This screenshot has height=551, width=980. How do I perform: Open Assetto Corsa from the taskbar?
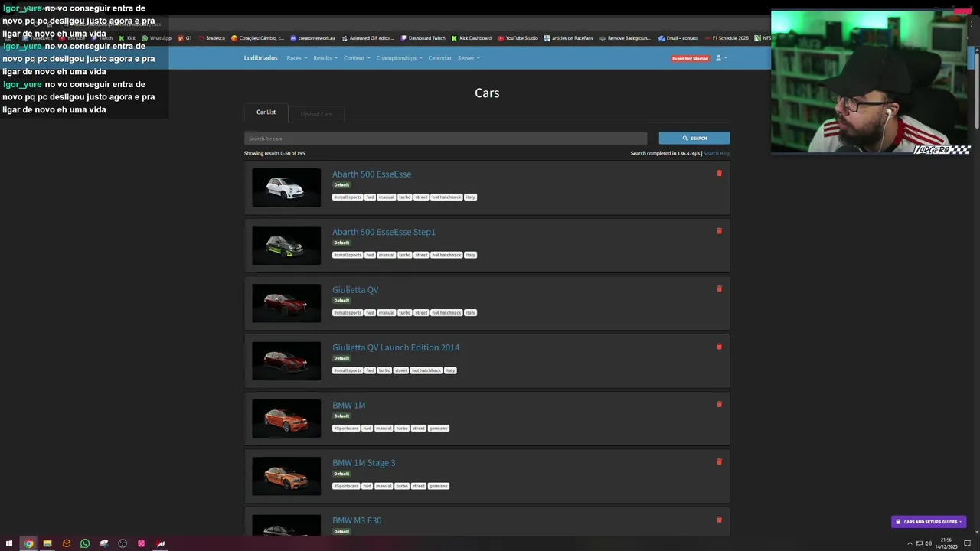160,543
